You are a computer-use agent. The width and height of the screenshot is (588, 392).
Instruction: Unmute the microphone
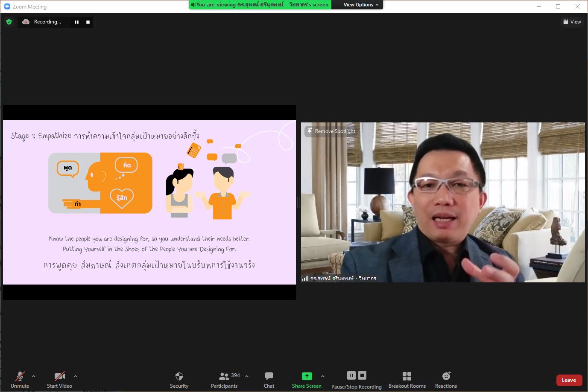point(20,380)
